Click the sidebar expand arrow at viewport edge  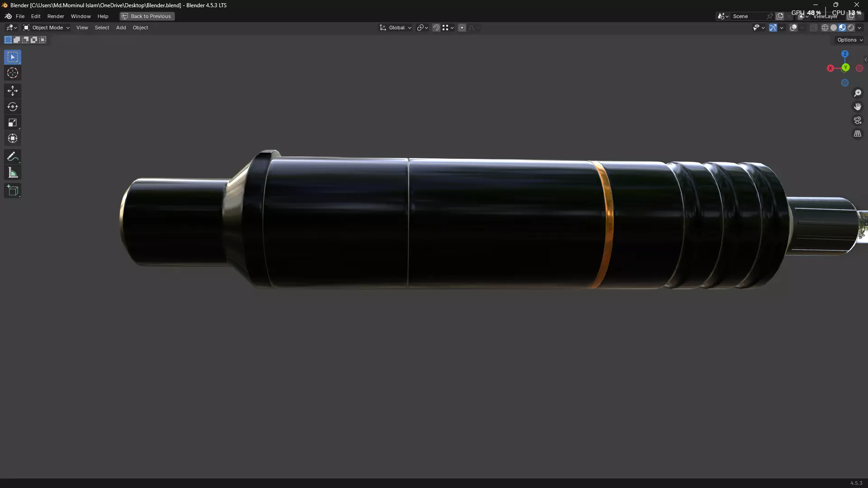[865, 60]
